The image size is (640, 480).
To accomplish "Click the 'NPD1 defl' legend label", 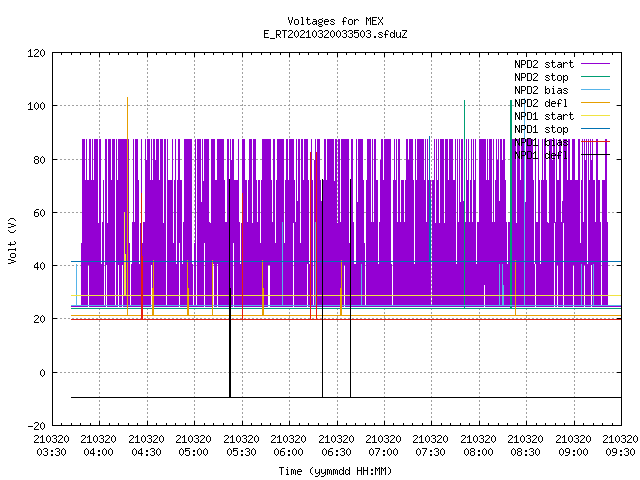I will point(541,156).
